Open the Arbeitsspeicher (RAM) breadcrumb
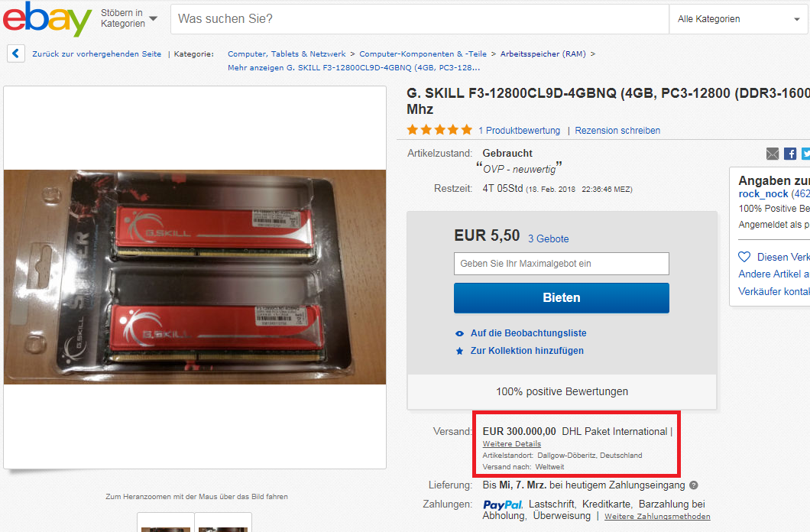This screenshot has height=532, width=810. coord(543,54)
